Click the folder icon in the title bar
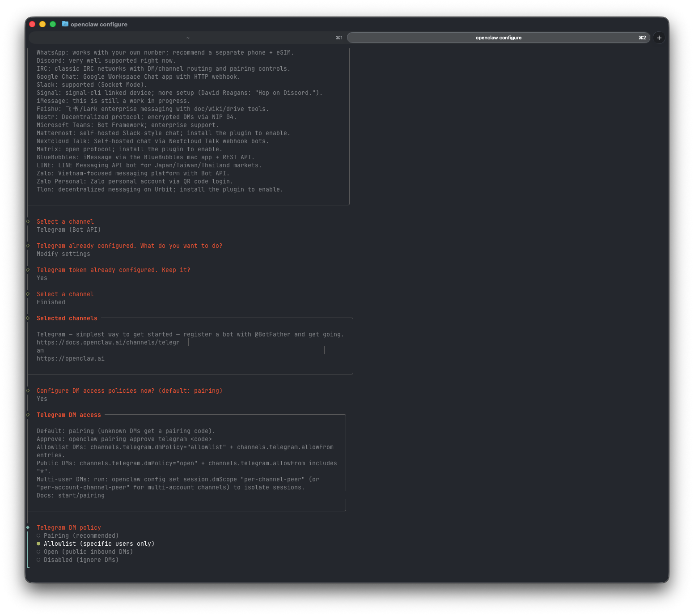694x616 pixels. (x=65, y=24)
